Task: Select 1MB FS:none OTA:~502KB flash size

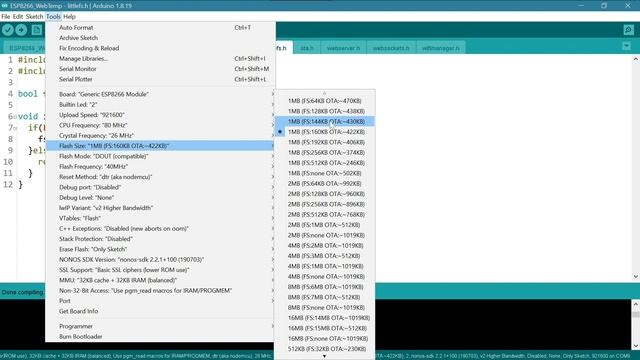Action: pos(324,173)
